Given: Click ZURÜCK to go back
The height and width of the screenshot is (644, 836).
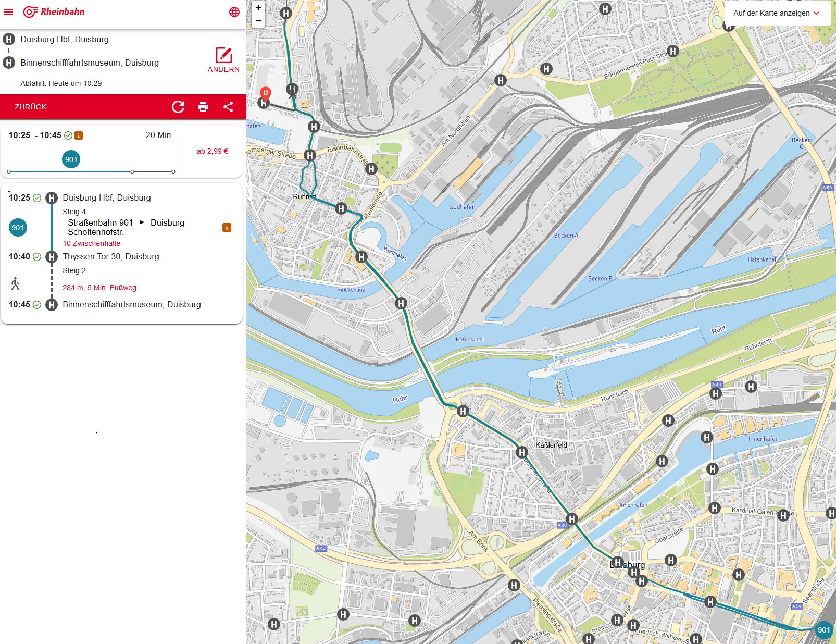Looking at the screenshot, I should 31,107.
